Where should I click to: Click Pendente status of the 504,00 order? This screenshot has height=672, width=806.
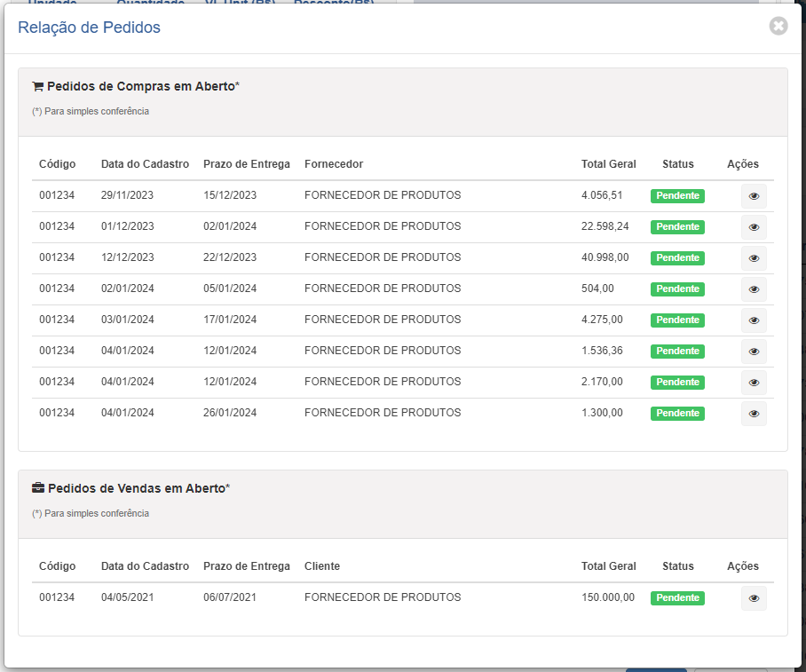[x=677, y=289]
